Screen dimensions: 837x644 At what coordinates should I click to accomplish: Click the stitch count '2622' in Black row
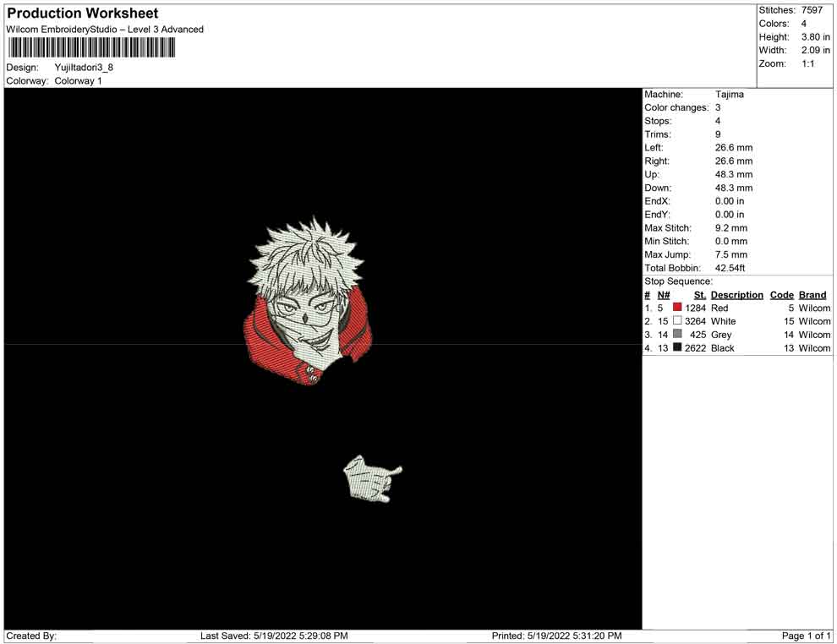click(x=695, y=348)
